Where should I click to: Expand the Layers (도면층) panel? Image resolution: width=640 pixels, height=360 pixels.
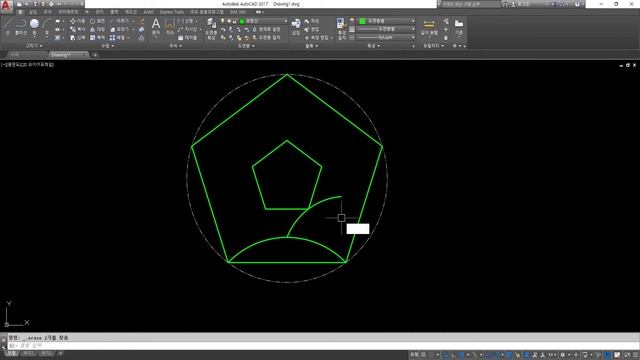click(246, 46)
